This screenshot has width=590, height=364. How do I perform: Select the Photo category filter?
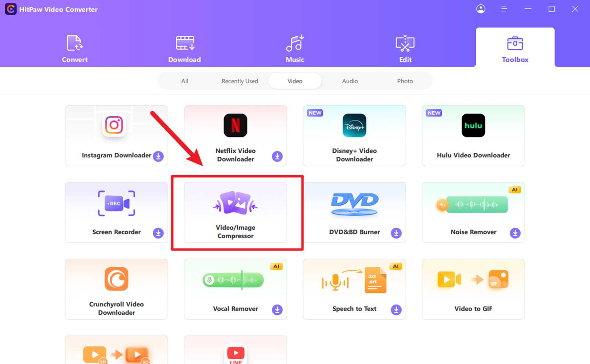tap(405, 81)
